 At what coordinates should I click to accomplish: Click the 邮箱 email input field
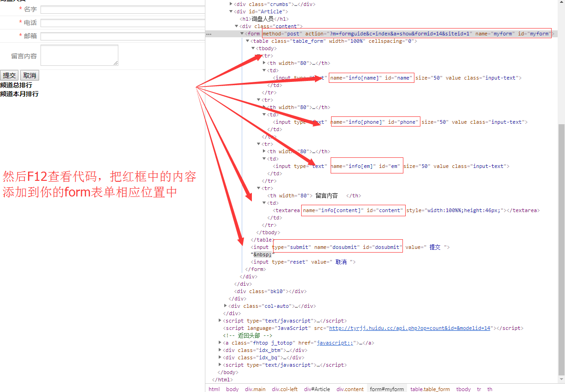pyautogui.click(x=122, y=36)
